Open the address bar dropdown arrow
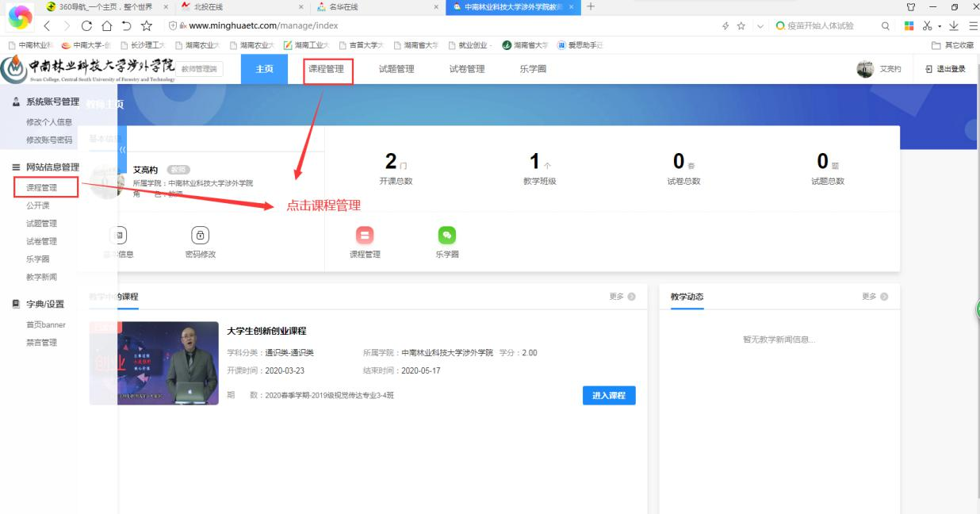Image resolution: width=980 pixels, height=514 pixels. tap(760, 25)
